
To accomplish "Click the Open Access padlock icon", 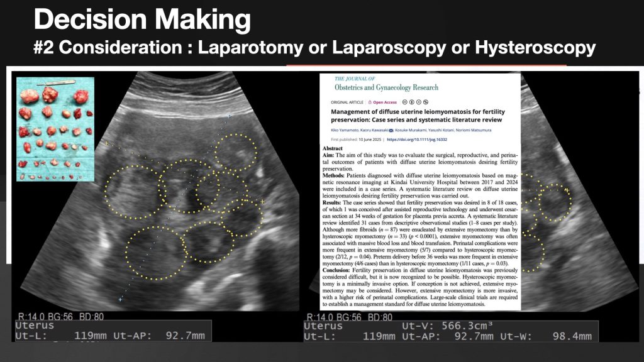I will [370, 102].
